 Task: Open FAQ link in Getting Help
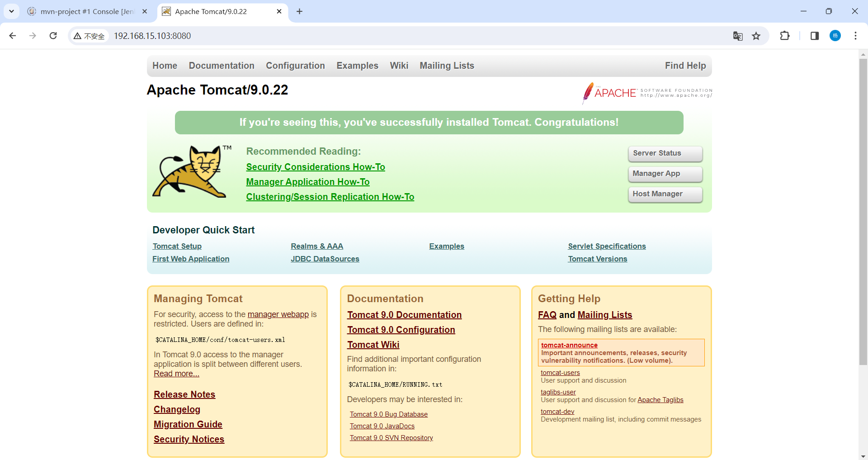tap(547, 315)
